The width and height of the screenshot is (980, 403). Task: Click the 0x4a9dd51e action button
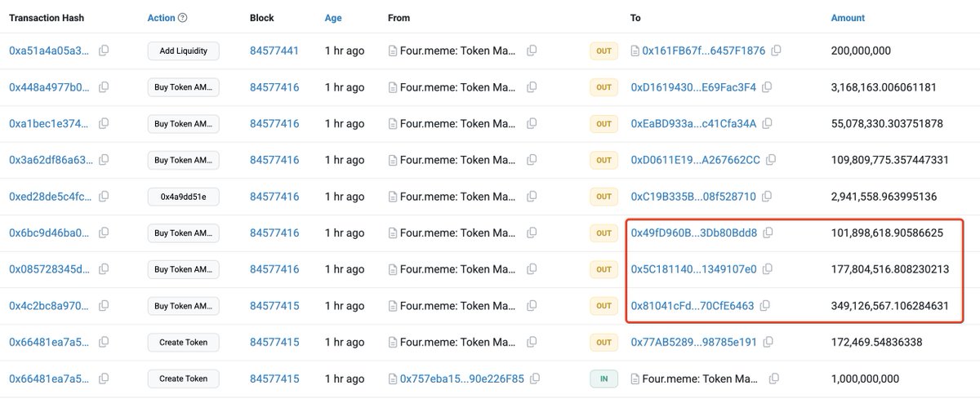coord(183,197)
